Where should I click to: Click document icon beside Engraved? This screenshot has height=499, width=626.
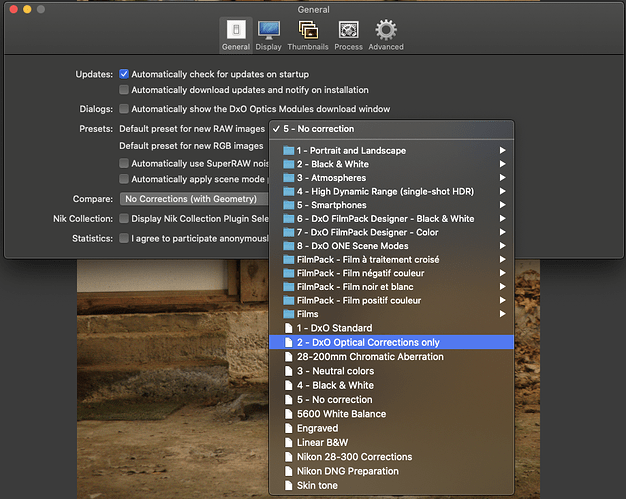click(288, 428)
